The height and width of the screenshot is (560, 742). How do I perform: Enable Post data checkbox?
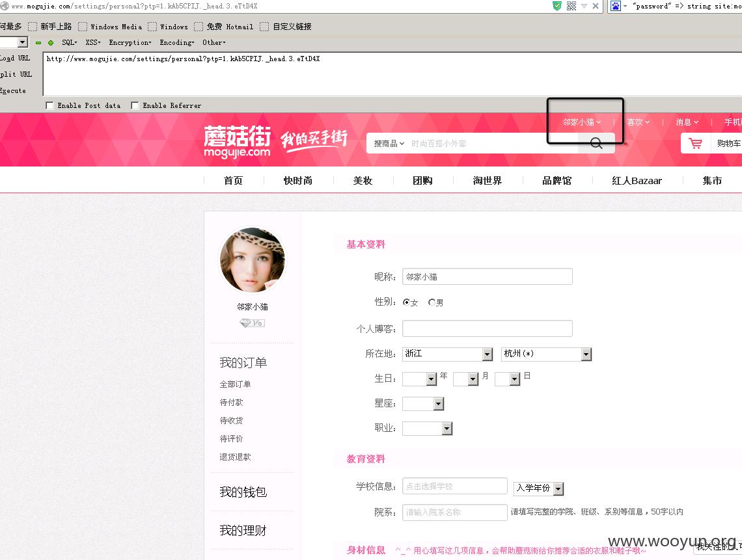coord(49,105)
